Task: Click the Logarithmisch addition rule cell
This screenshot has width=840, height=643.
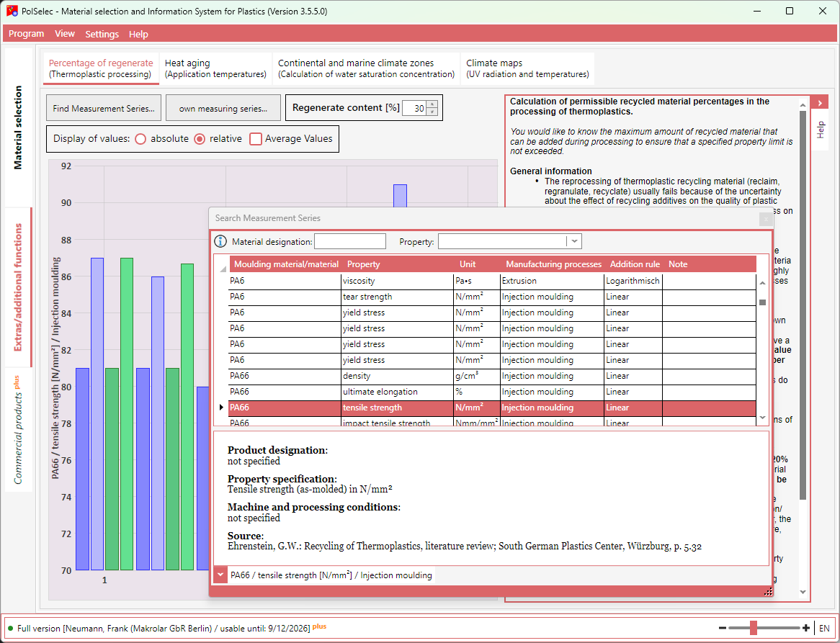Action: [x=633, y=281]
